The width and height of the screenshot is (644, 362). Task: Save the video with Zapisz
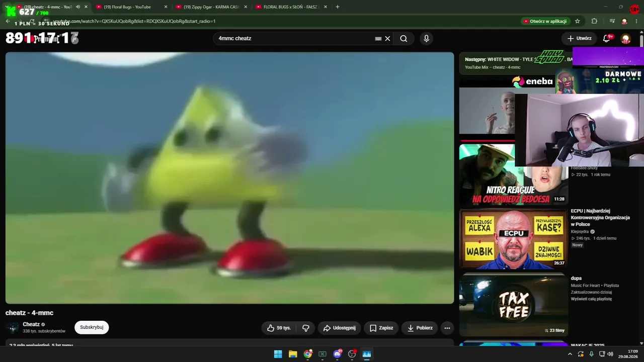coord(381,328)
